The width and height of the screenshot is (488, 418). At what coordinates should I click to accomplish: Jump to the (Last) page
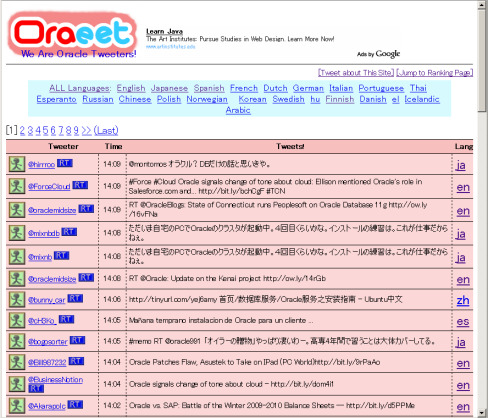coord(106,130)
